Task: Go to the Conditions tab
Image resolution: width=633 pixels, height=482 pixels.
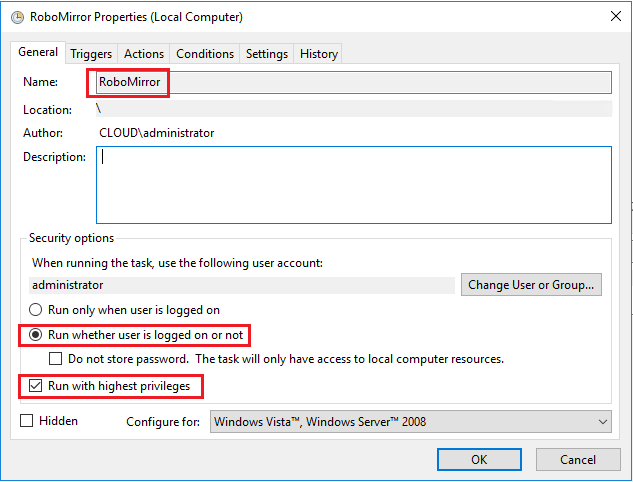Action: [x=205, y=54]
